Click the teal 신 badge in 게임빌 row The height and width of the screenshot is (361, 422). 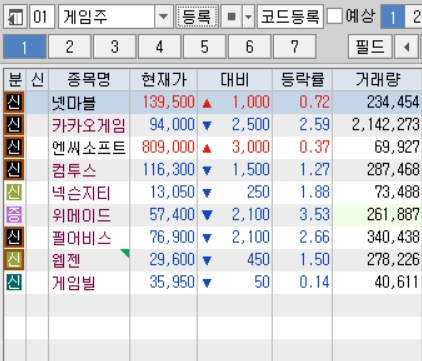tap(14, 282)
